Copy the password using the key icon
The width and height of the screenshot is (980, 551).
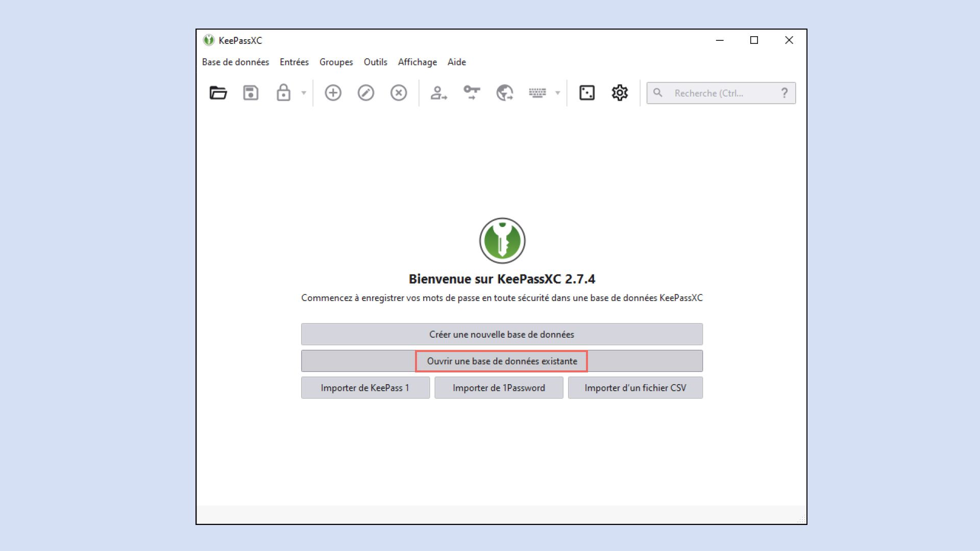(471, 93)
